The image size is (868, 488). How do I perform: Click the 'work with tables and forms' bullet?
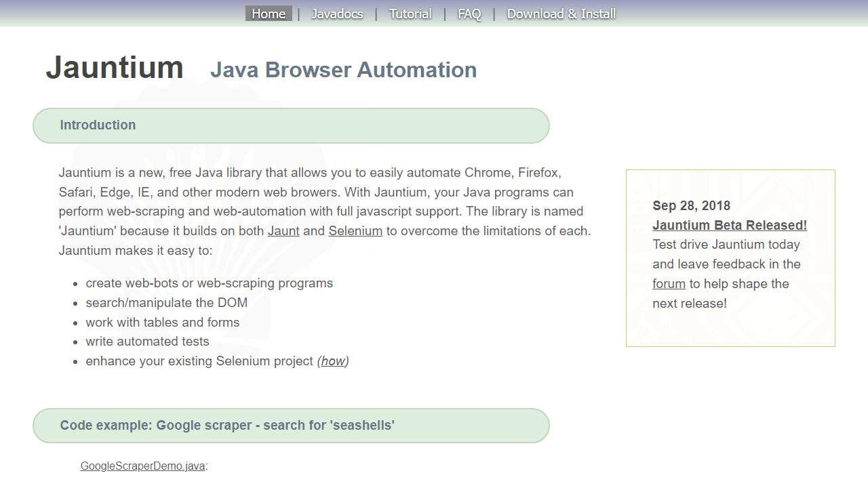pyautogui.click(x=163, y=323)
